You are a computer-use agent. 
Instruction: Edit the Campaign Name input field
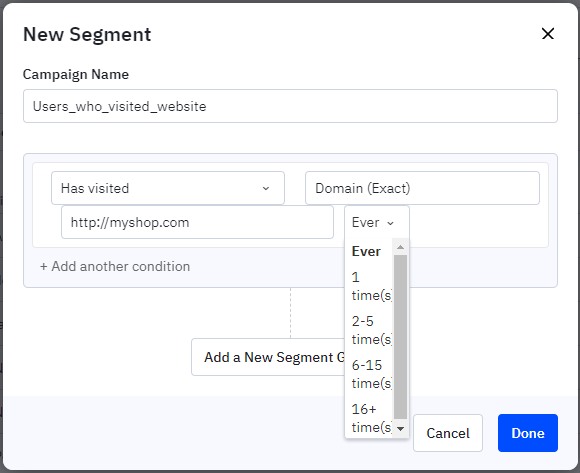coord(290,106)
